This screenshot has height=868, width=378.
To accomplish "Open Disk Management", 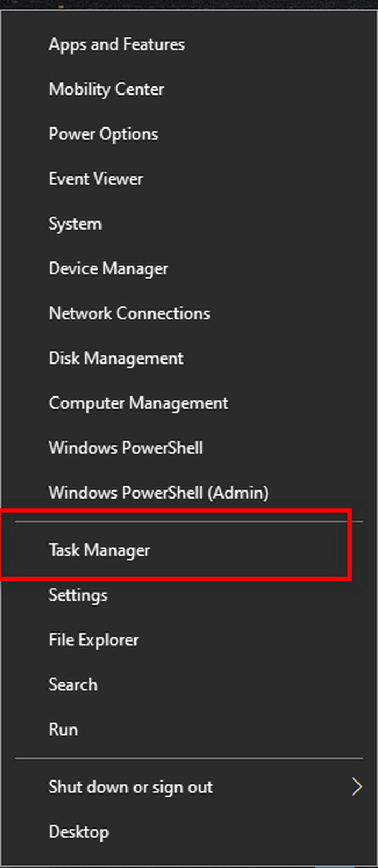I will [x=116, y=358].
